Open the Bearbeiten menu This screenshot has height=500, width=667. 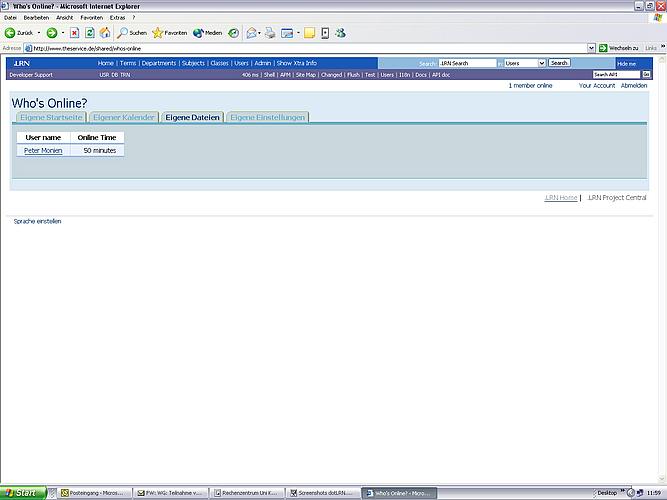[36, 18]
